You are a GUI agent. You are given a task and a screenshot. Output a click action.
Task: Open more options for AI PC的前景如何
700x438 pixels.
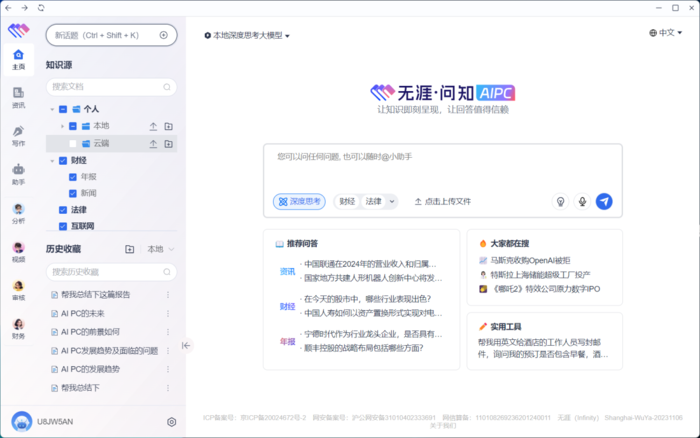click(168, 332)
